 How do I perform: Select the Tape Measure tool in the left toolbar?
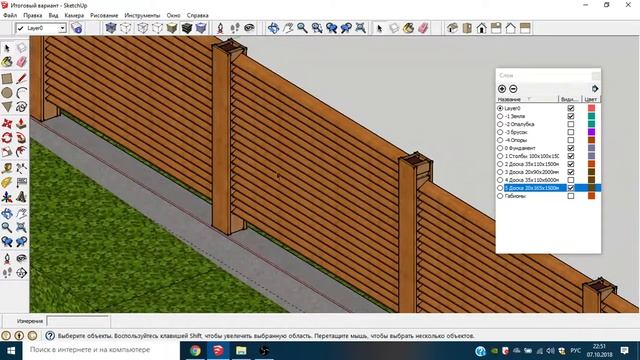pyautogui.click(x=7, y=168)
